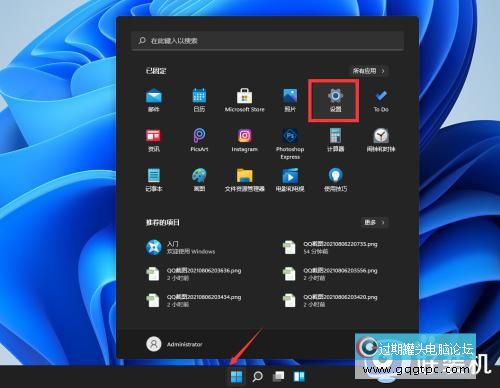Image resolution: width=500 pixels, height=388 pixels.
Task: Launch Photoshop Express
Action: coord(290,144)
